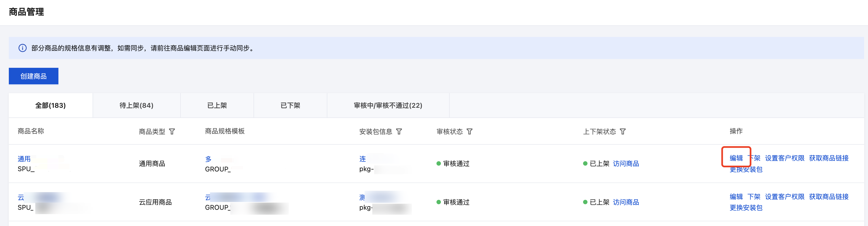
Task: Click 编辑 for the 通用商品 row
Action: pos(736,158)
